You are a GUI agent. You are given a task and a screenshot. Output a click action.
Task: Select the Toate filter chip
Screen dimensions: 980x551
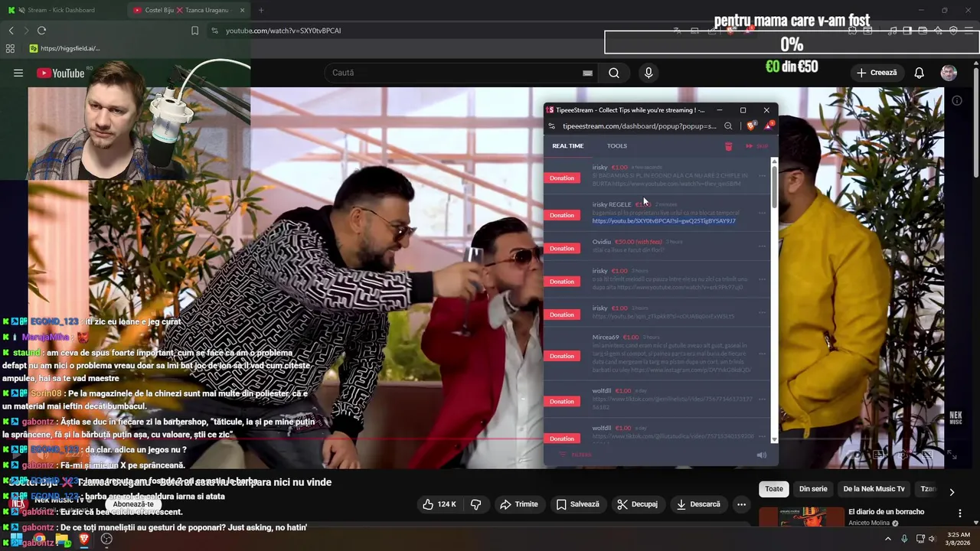click(x=774, y=489)
